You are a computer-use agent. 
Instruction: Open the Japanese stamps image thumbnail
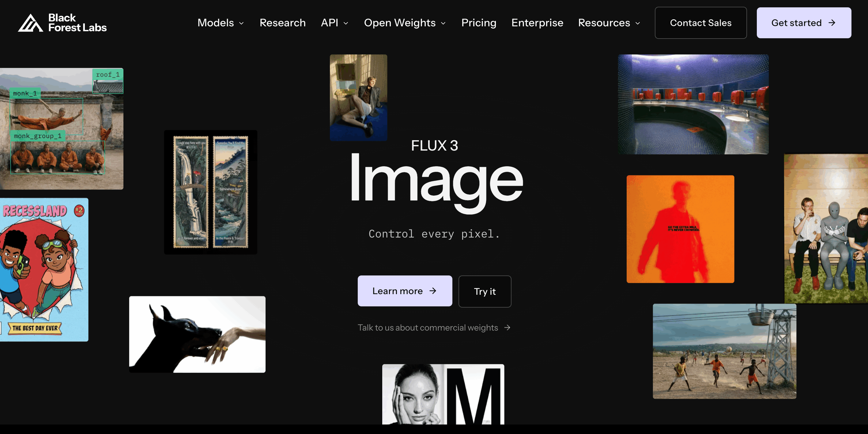point(211,192)
